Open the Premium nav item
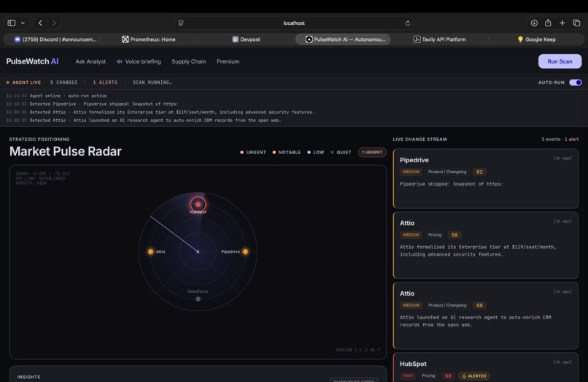588x382 pixels. [x=228, y=61]
